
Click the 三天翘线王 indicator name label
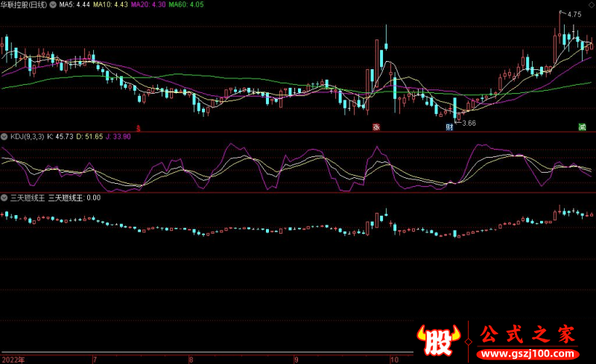(27, 198)
